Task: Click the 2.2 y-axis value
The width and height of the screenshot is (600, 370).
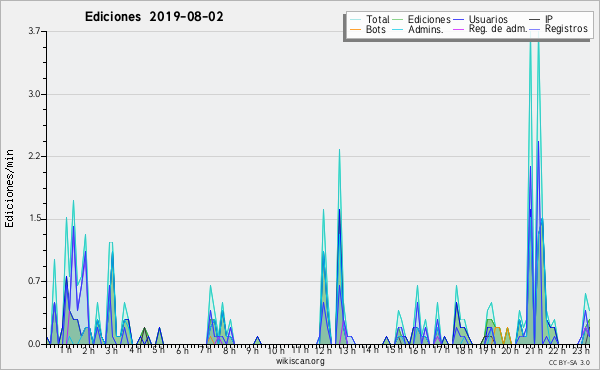Action: coord(34,156)
